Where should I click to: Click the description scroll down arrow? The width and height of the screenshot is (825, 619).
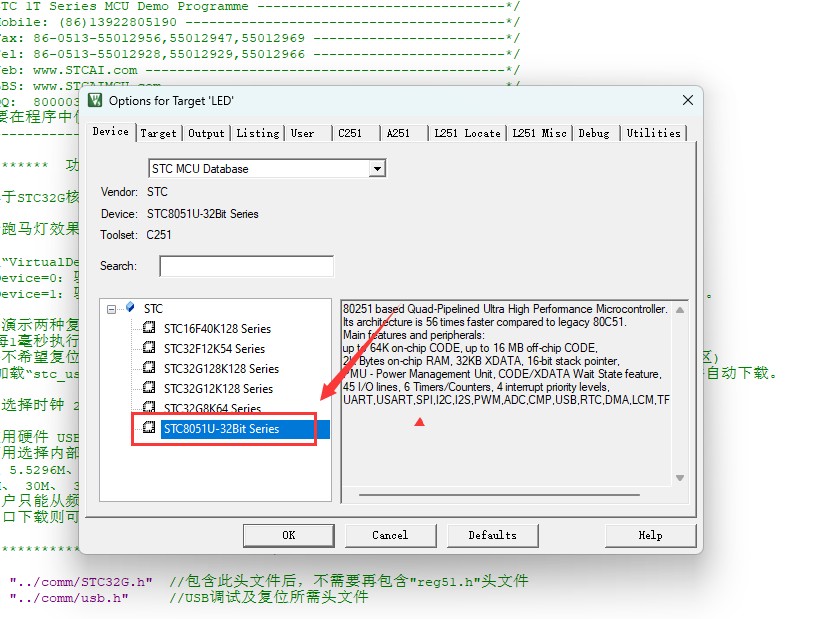[680, 478]
